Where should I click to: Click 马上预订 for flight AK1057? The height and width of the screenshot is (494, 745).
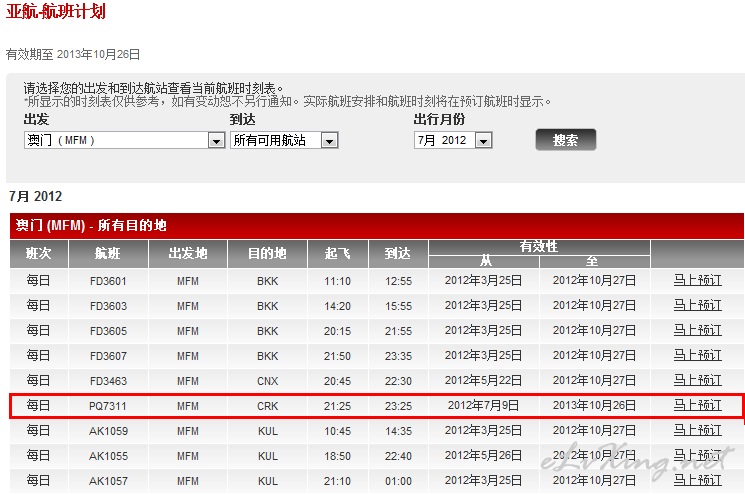[x=697, y=480]
